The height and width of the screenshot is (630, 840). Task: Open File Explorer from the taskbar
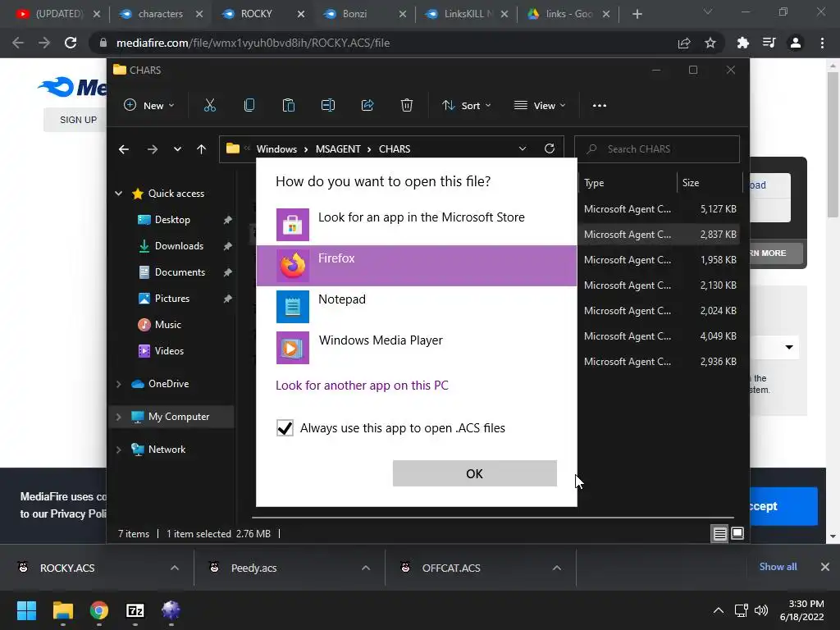[62, 610]
